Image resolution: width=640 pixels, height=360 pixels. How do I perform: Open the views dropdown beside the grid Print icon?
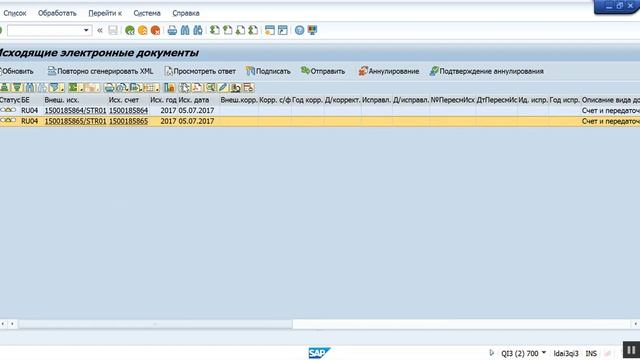[122, 87]
